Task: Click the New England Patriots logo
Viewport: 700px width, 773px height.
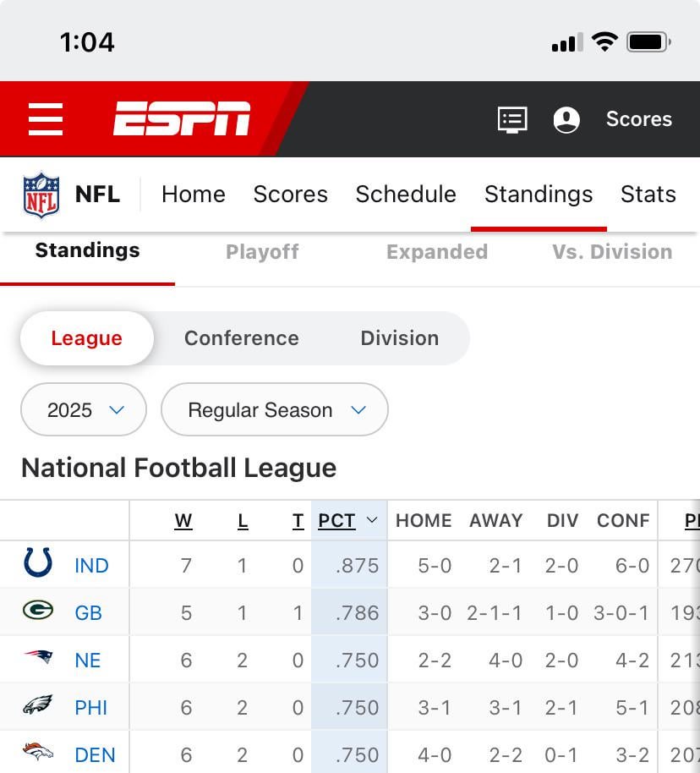Action: (38, 658)
